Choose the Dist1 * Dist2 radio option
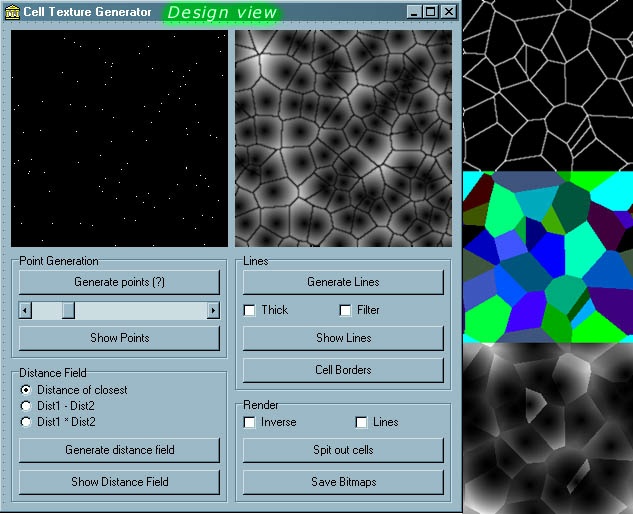Image resolution: width=633 pixels, height=514 pixels. click(26, 422)
